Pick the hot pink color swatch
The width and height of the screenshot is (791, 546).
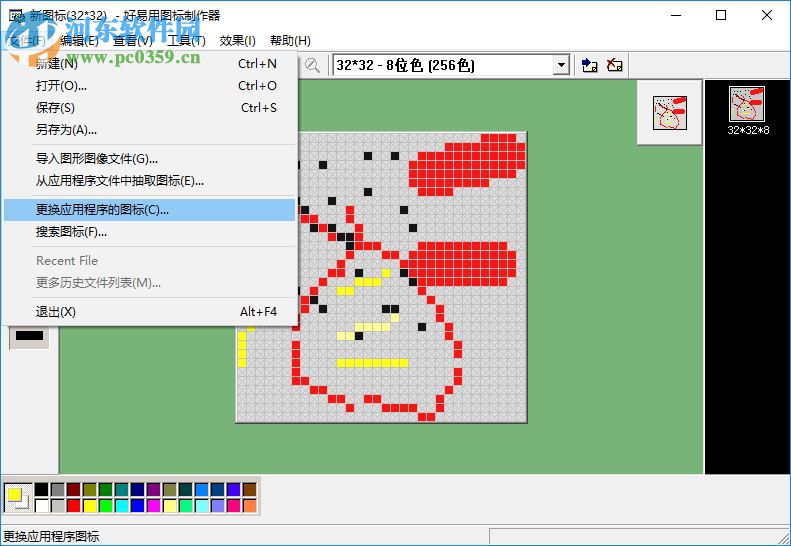(x=234, y=505)
